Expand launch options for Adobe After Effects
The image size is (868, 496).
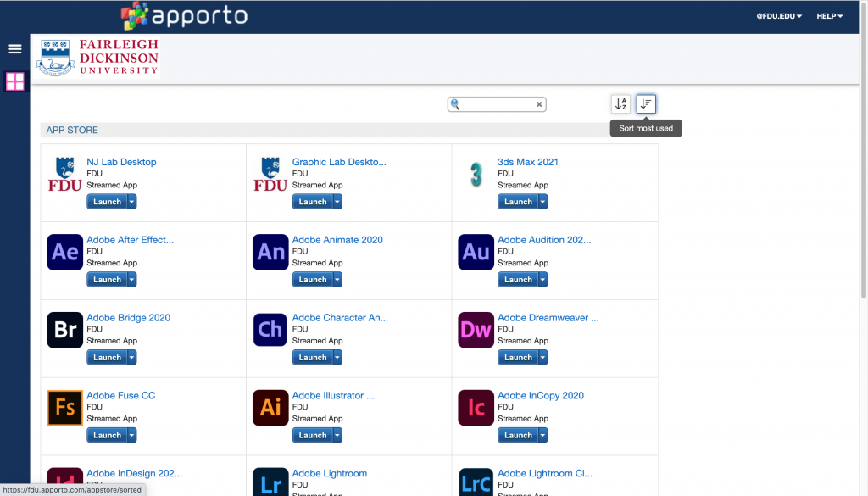131,280
